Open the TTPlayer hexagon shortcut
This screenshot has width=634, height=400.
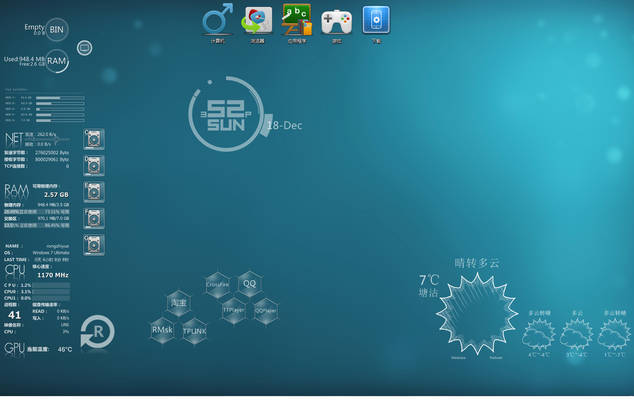coord(233,310)
